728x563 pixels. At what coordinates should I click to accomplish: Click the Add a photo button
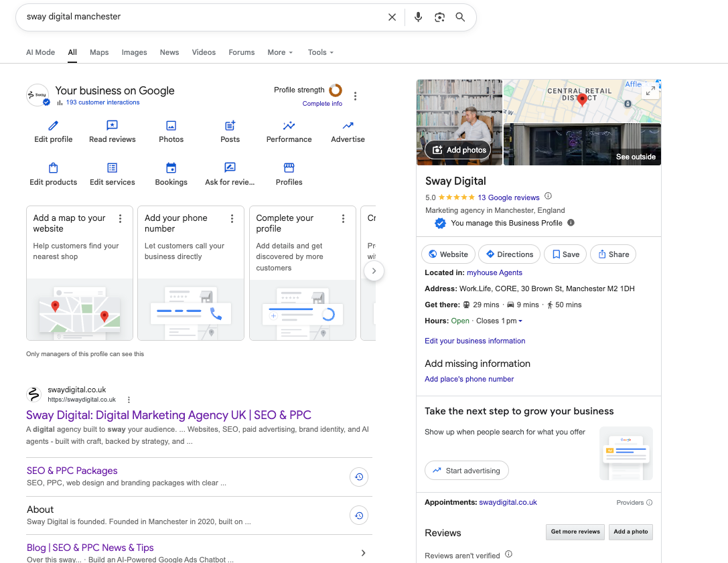(630, 532)
